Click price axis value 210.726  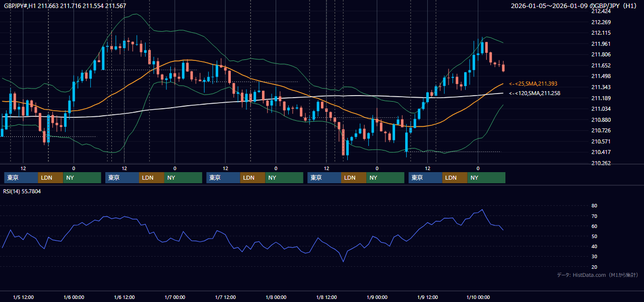pos(601,130)
